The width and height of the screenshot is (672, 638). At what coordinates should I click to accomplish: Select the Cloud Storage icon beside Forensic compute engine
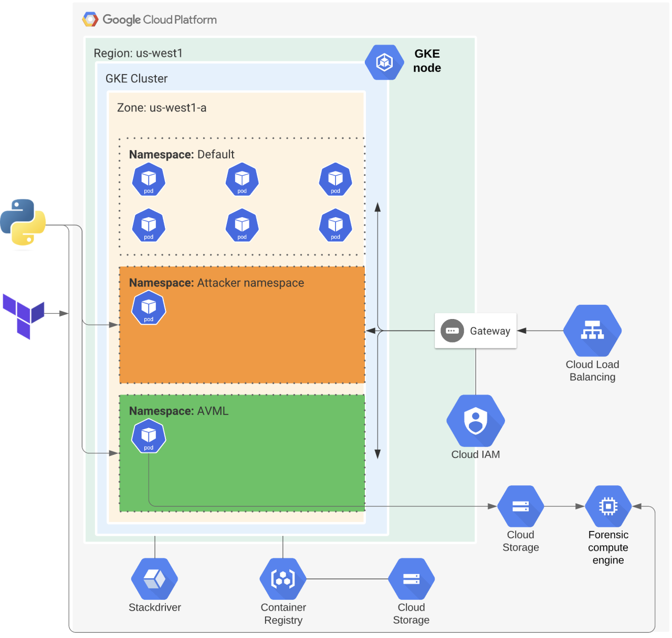pyautogui.click(x=520, y=505)
